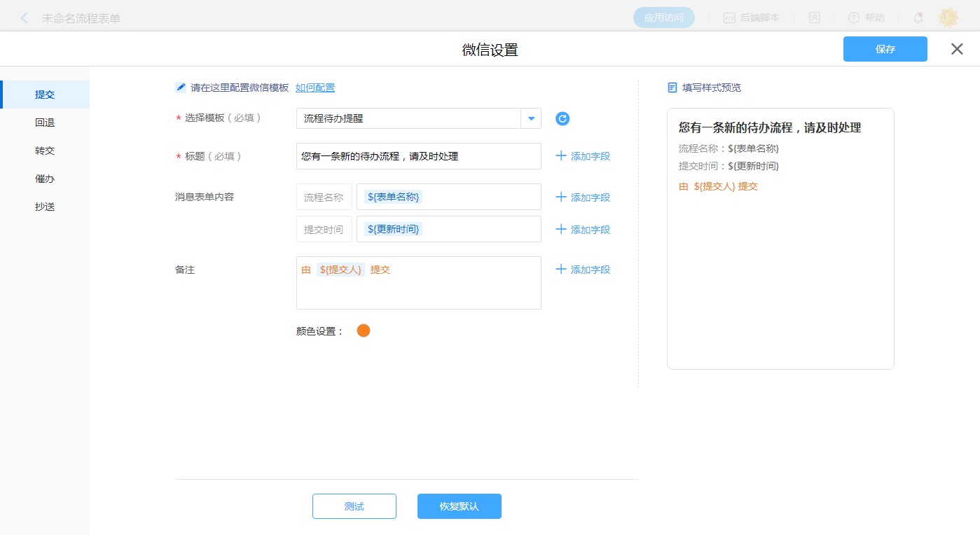
Task: Open the 流程待办提醒 template combo box
Action: pyautogui.click(x=408, y=118)
